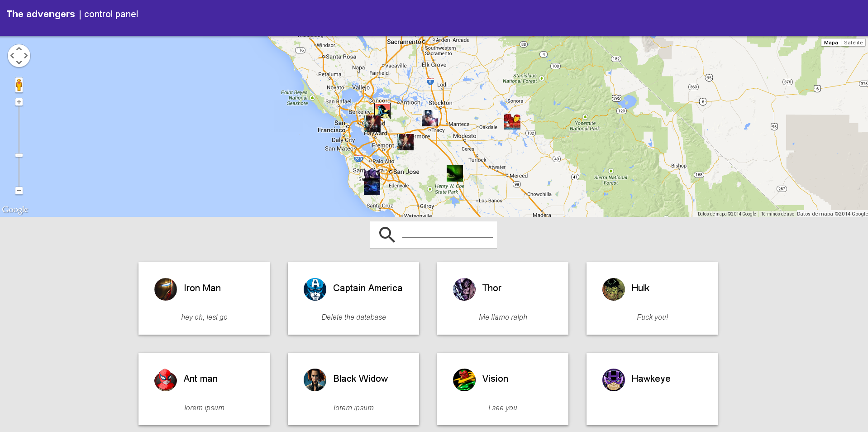The width and height of the screenshot is (868, 432).
Task: Select the Thor marker near Livermore
Action: 405,142
